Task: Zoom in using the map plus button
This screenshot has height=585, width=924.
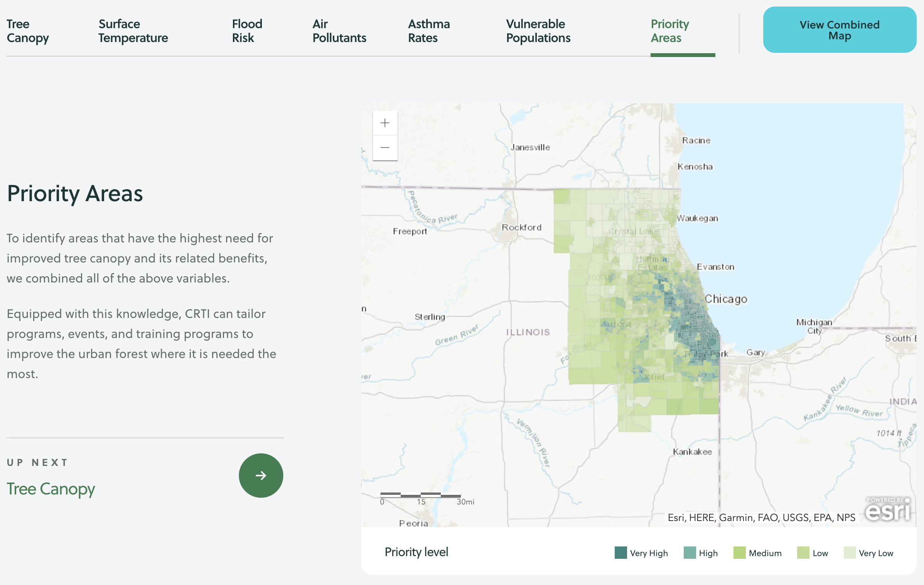Action: [x=385, y=123]
